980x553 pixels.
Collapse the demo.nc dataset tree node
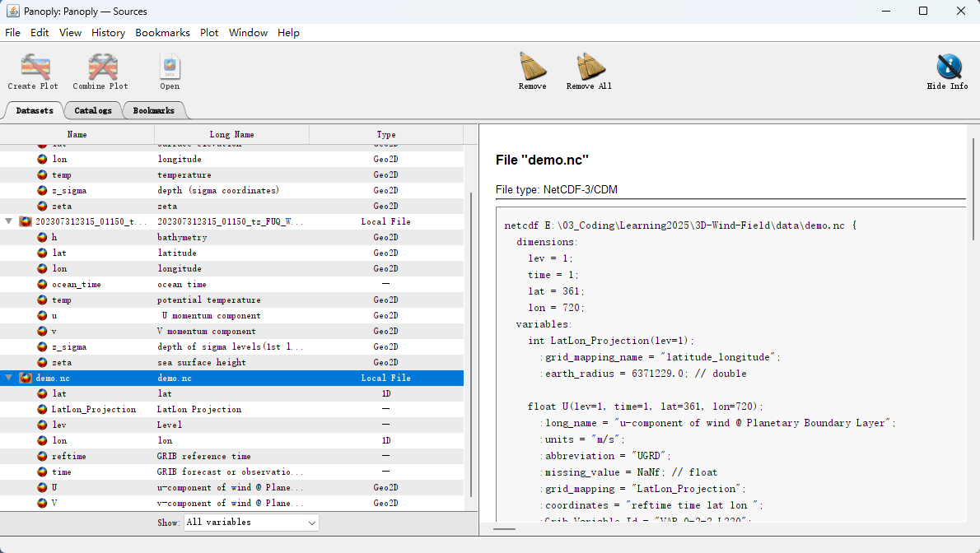point(9,379)
